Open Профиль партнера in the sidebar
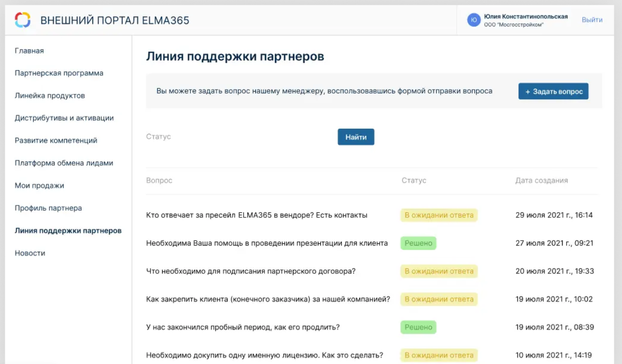 pos(48,208)
